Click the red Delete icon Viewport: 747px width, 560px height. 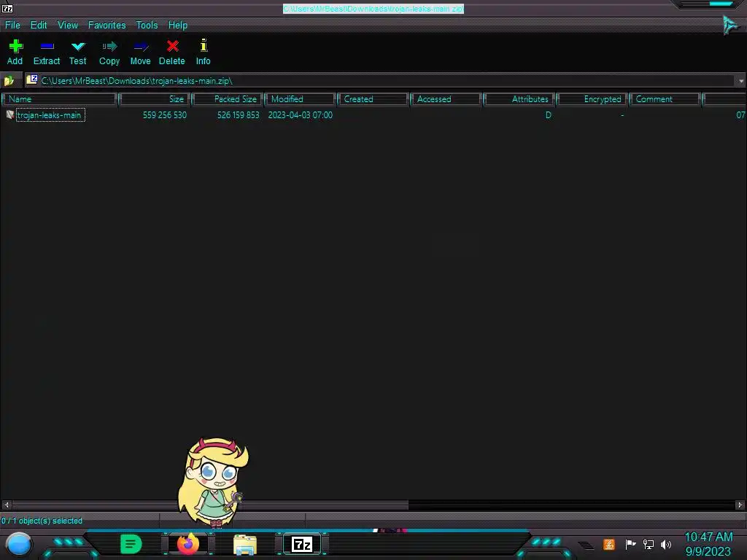172,46
